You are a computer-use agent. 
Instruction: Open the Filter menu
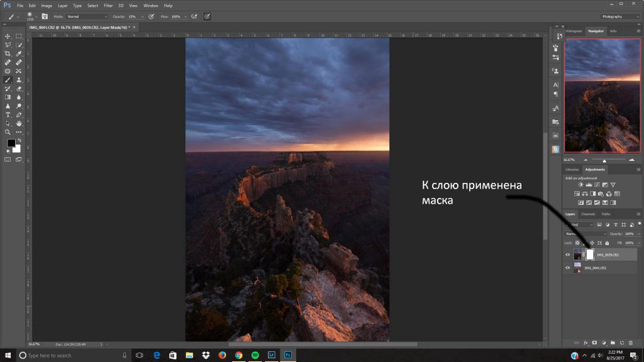(108, 6)
